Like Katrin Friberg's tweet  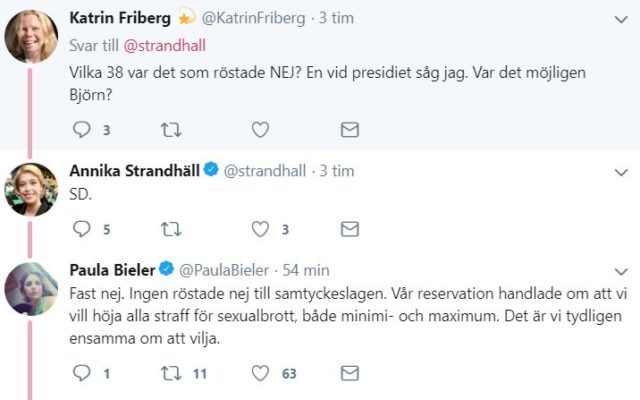point(260,129)
